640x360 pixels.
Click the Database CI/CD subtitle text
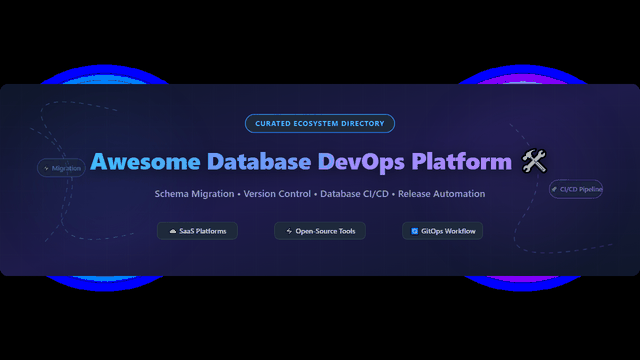point(354,194)
